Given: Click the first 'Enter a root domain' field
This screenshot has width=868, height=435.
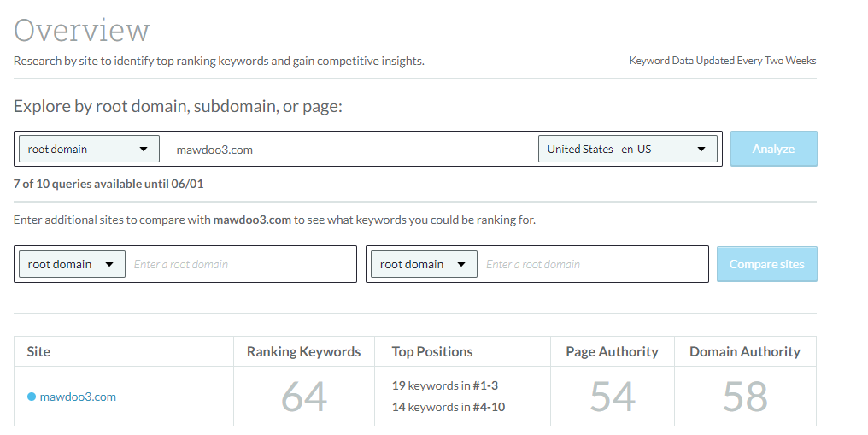Looking at the screenshot, I should point(242,265).
